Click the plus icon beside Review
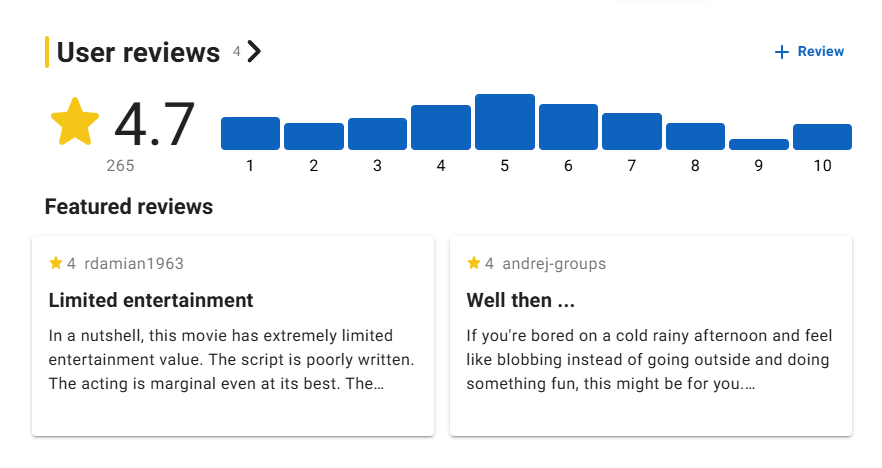Viewport: 882px width, 468px height. click(x=781, y=52)
